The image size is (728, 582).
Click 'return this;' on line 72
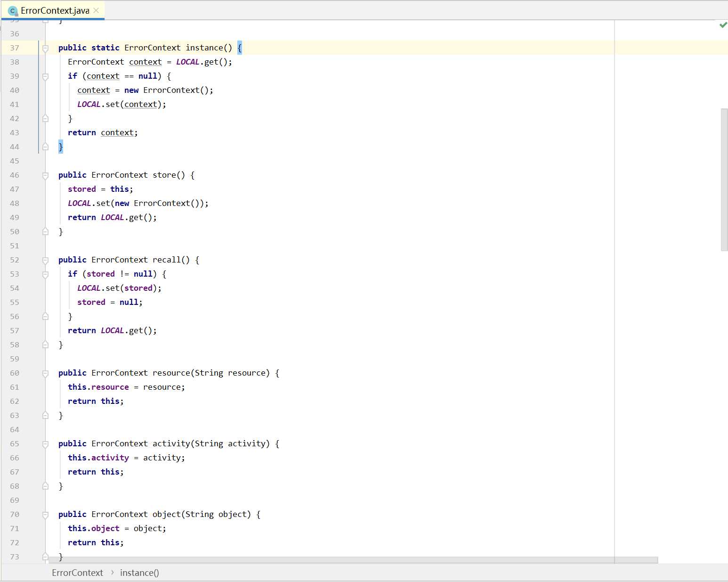96,542
